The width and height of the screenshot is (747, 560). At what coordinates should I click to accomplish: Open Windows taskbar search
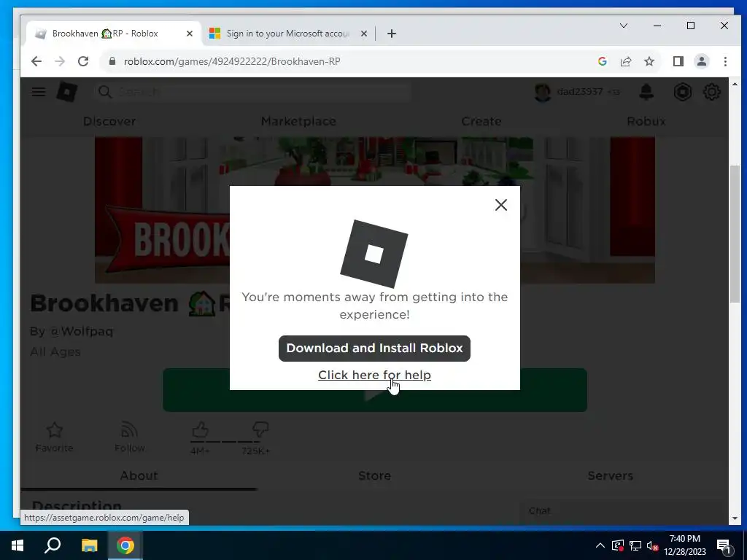coord(53,545)
